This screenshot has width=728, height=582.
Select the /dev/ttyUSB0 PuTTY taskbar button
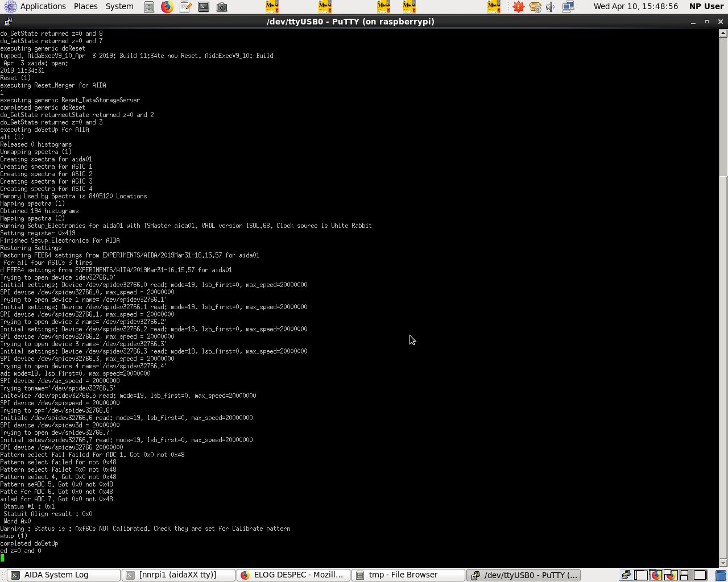click(523, 575)
